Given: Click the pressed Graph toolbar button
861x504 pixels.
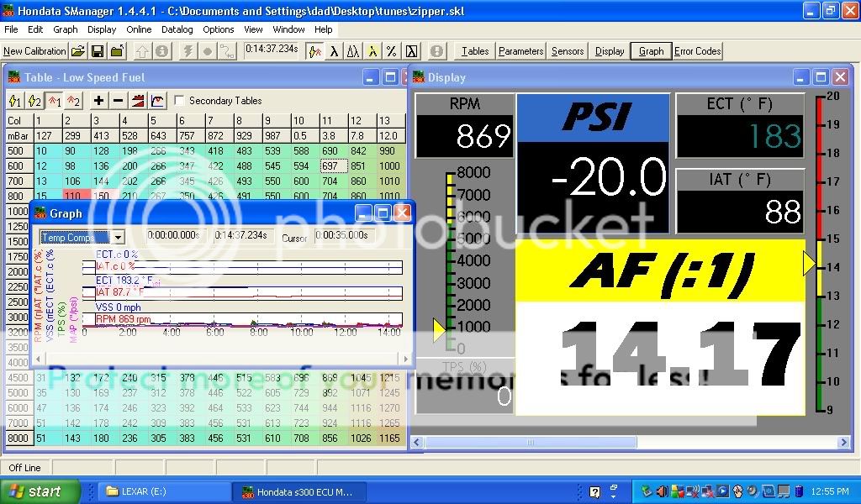Looking at the screenshot, I should (652, 51).
